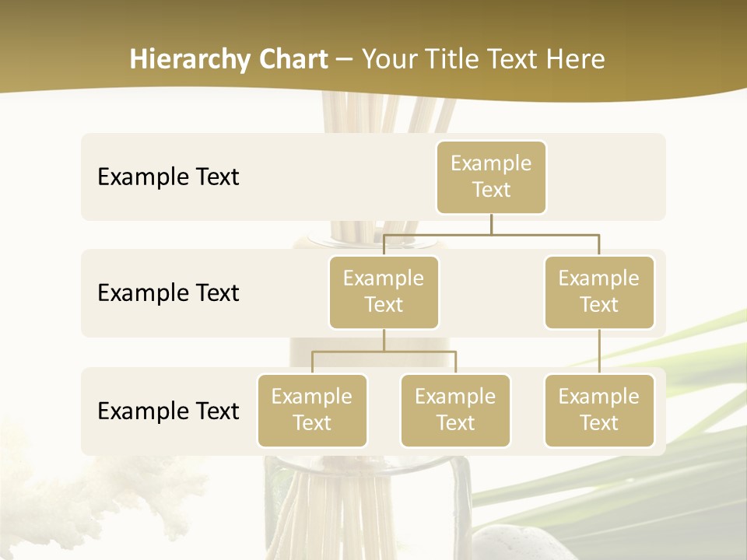Select the "Your Title Text Here" title portion
747x560 pixels.
(x=482, y=59)
